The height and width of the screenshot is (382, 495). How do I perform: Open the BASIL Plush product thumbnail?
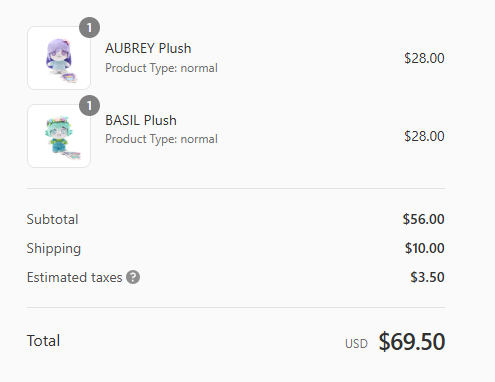[x=59, y=136]
